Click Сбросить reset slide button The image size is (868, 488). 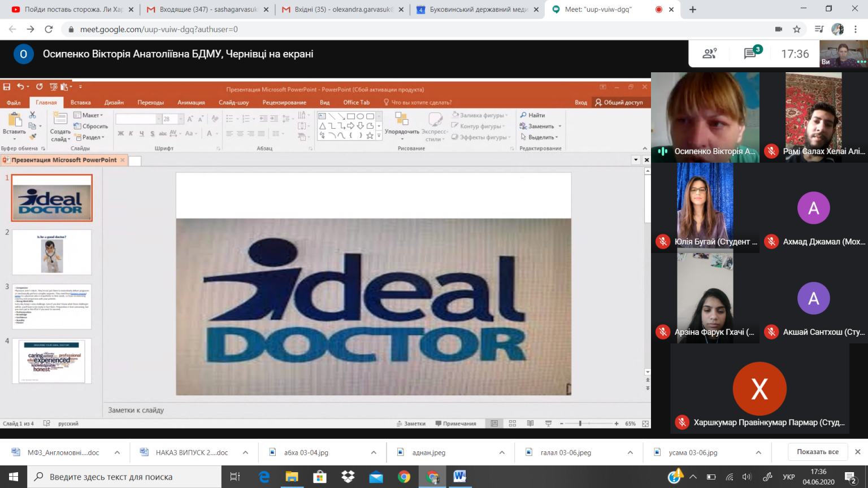(90, 127)
